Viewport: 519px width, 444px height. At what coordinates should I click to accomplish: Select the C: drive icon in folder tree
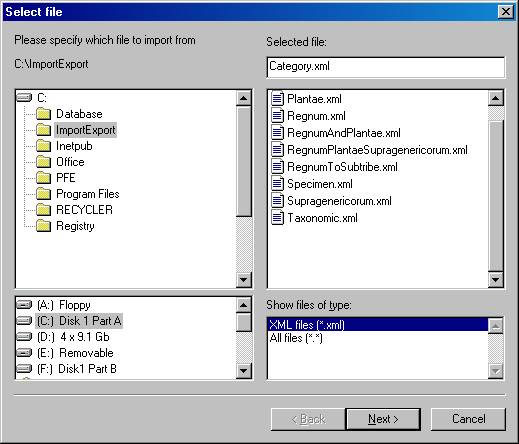24,98
